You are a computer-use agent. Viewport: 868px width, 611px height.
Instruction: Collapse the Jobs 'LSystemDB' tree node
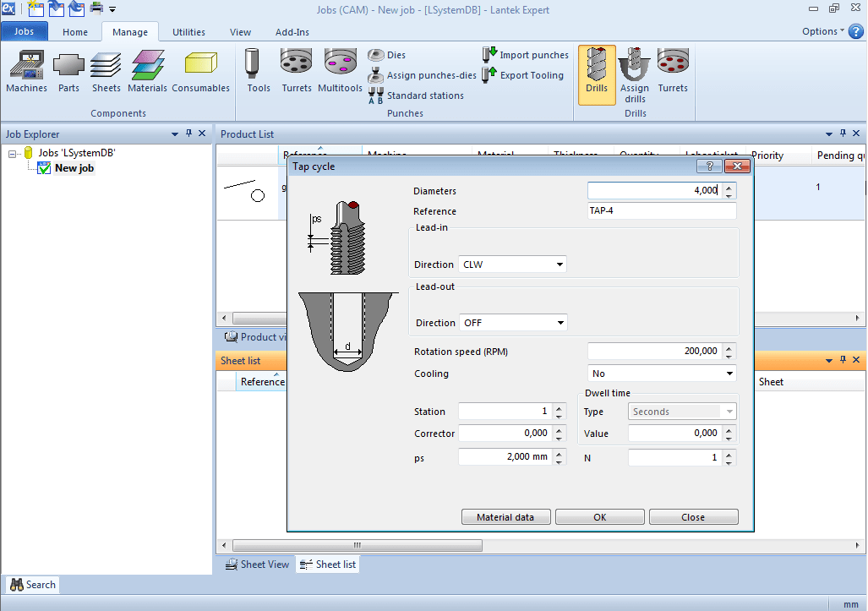pos(12,154)
